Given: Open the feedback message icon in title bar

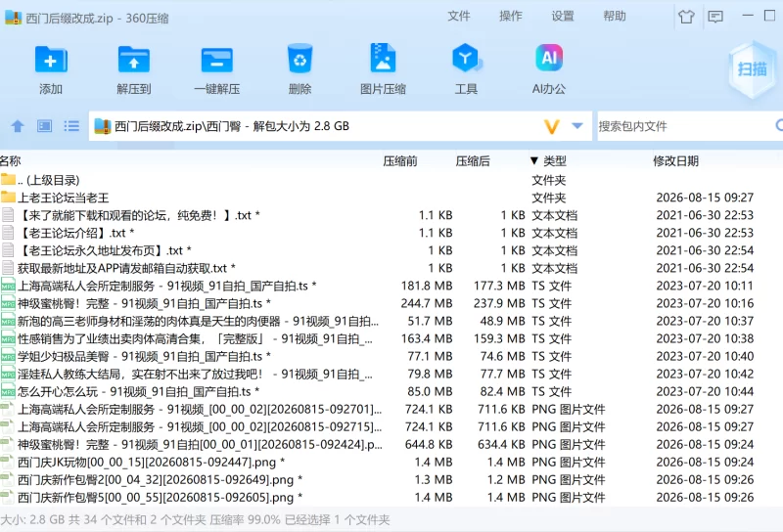Looking at the screenshot, I should (x=715, y=17).
